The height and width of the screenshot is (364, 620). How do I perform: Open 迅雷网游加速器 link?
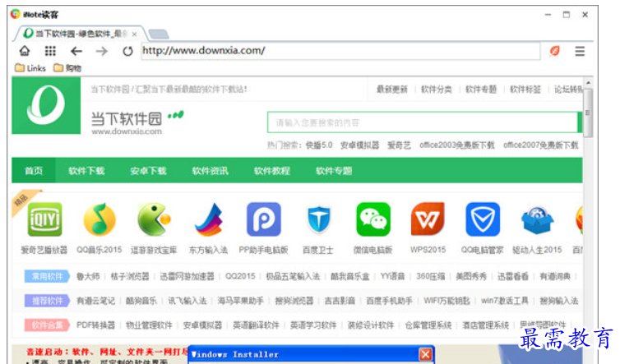[x=187, y=276]
